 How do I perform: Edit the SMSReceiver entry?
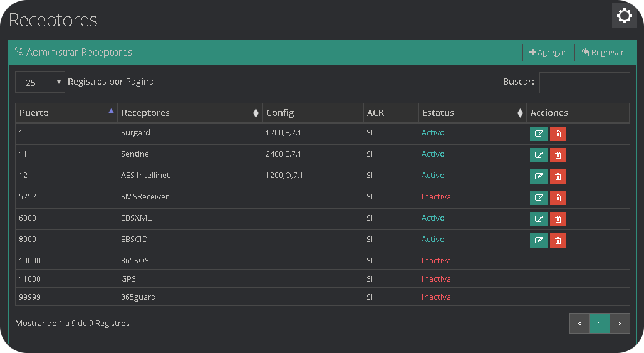click(539, 198)
